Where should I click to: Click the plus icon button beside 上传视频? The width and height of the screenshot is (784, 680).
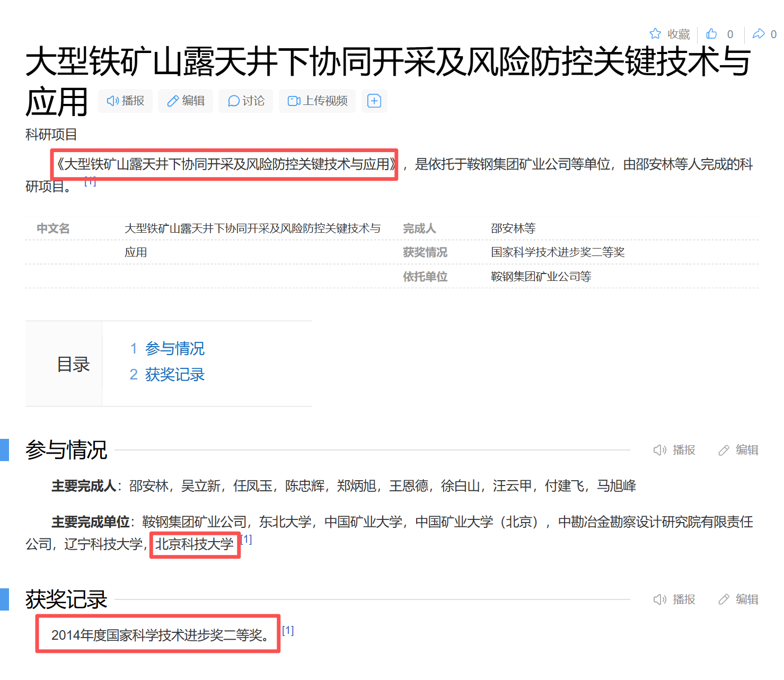tap(374, 101)
